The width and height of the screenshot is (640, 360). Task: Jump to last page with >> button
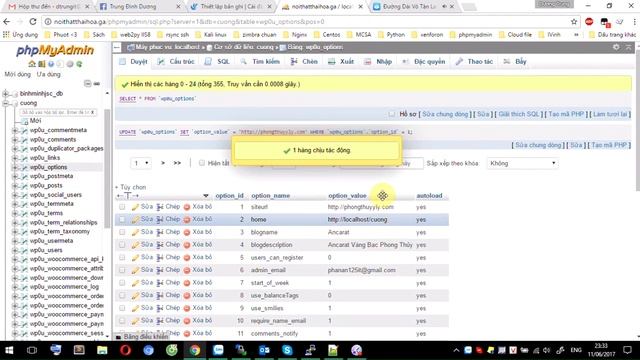(x=177, y=163)
